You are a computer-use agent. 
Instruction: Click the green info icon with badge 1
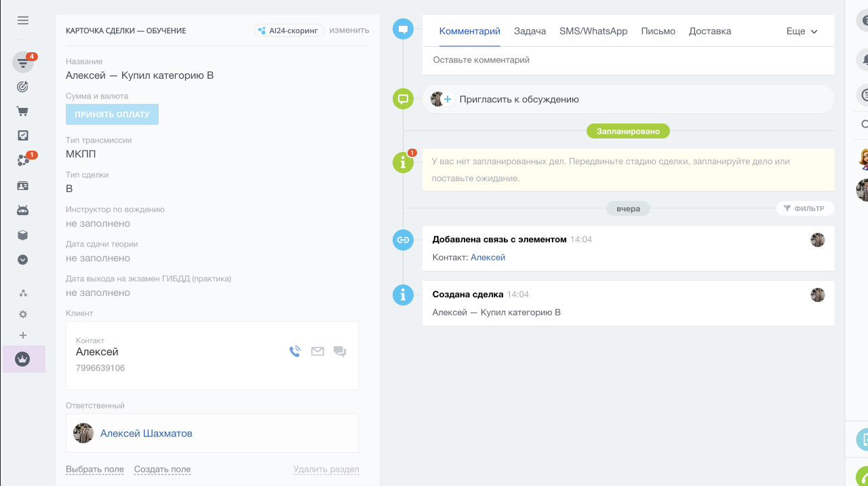(403, 163)
